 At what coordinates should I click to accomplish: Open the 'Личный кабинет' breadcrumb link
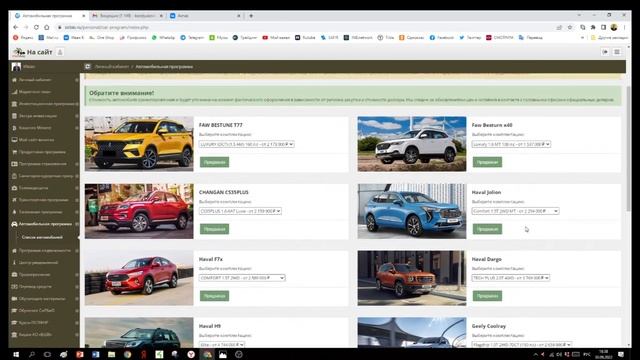(x=111, y=67)
